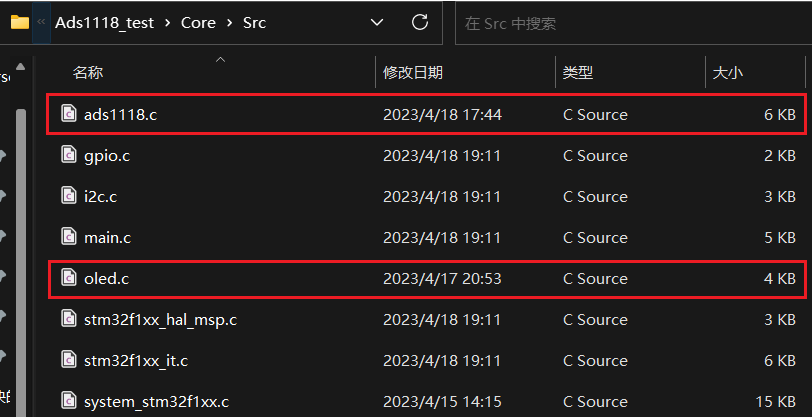Sort files by 类型 column
This screenshot has height=417, width=812.
click(x=577, y=73)
